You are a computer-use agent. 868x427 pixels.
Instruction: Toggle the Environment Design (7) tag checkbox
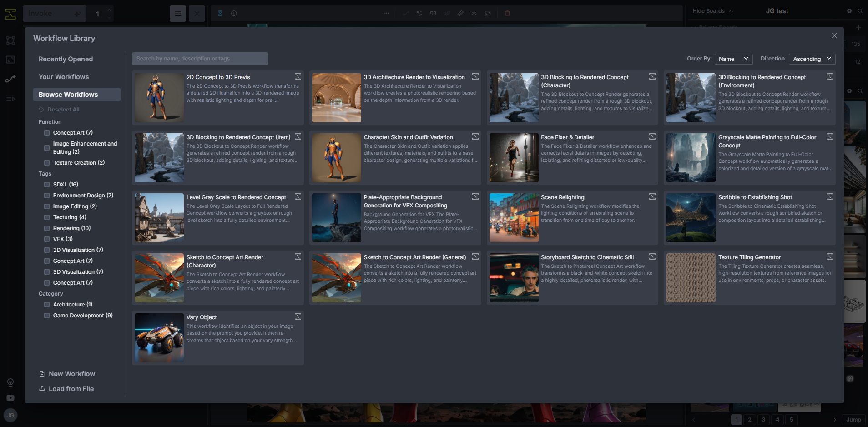47,196
